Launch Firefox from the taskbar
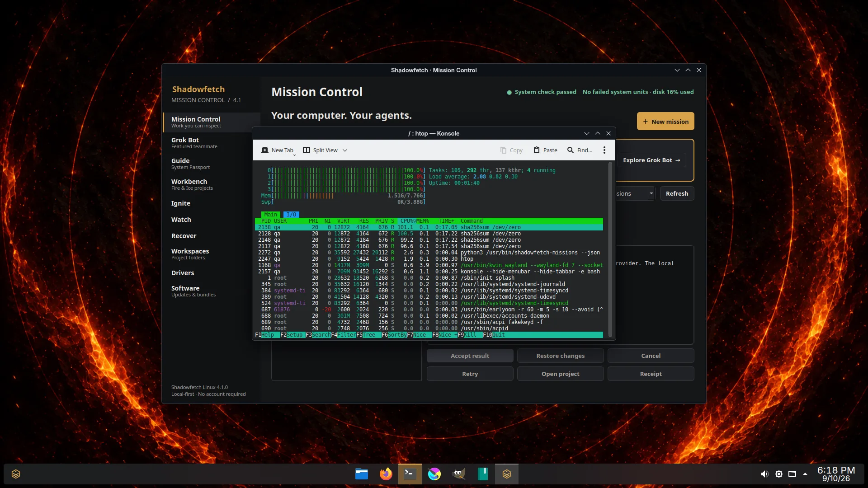Screen dimensions: 868x488 386,474
